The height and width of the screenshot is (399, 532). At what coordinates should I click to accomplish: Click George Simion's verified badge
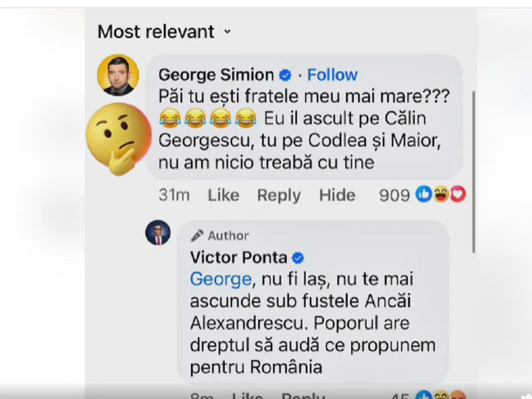tap(285, 75)
